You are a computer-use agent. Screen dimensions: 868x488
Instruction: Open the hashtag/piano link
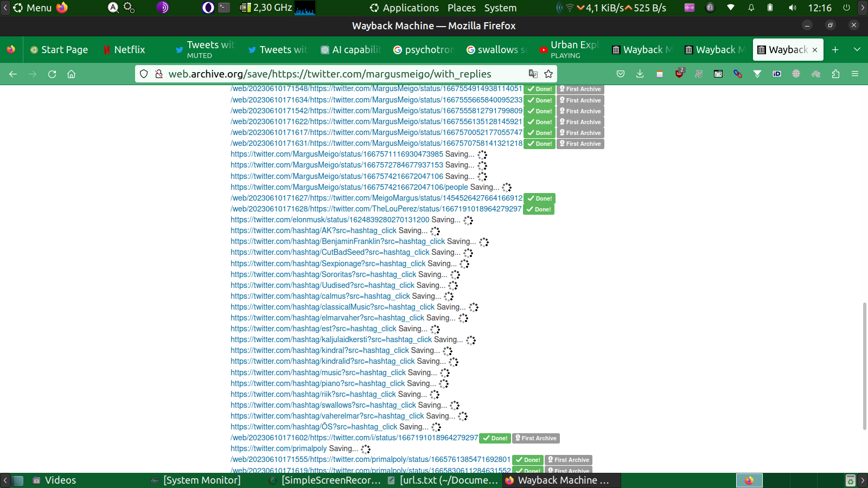pyautogui.click(x=318, y=383)
